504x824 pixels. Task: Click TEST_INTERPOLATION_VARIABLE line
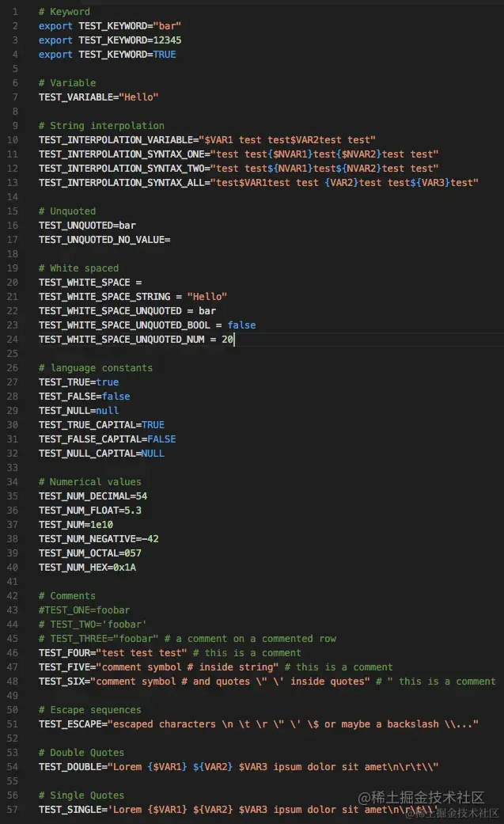point(207,140)
